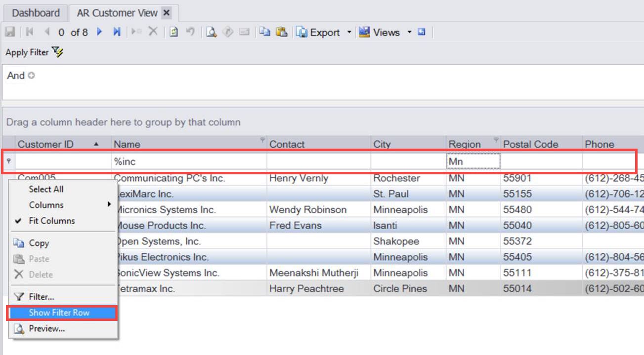Choose Select All in the context menu

tap(46, 189)
